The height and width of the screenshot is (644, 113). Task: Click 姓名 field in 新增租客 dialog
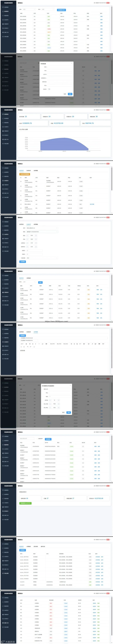click(x=60, y=67)
